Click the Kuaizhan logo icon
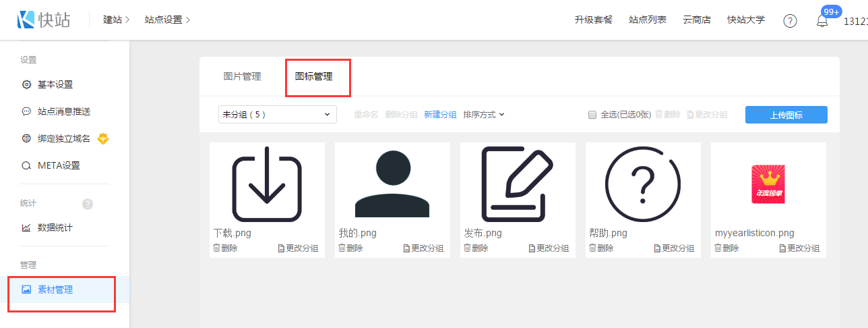868x328 pixels. point(28,20)
